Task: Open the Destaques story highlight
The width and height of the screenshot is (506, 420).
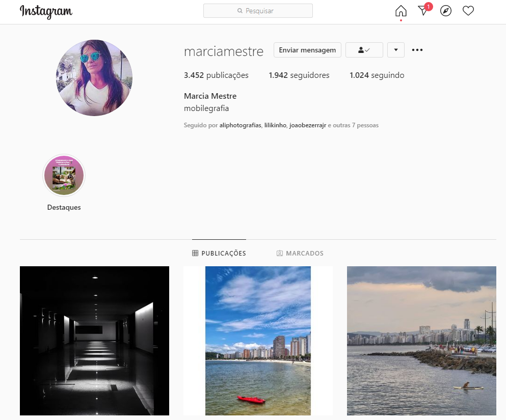Action: click(x=64, y=175)
